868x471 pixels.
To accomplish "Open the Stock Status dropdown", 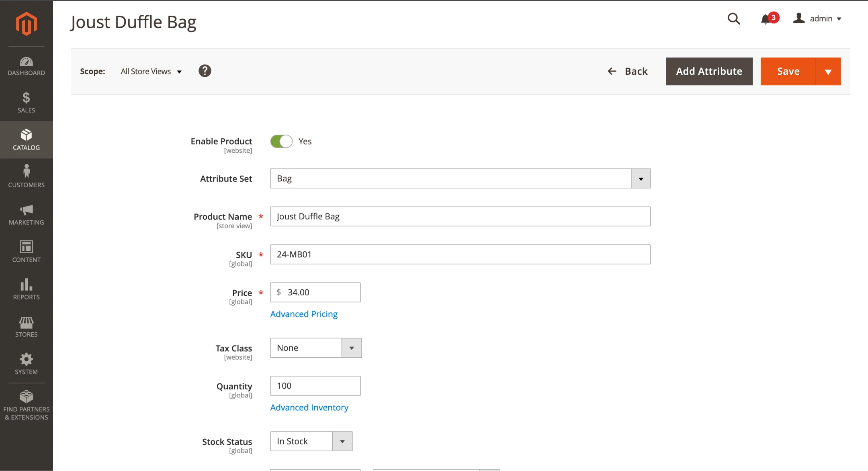I will click(342, 441).
